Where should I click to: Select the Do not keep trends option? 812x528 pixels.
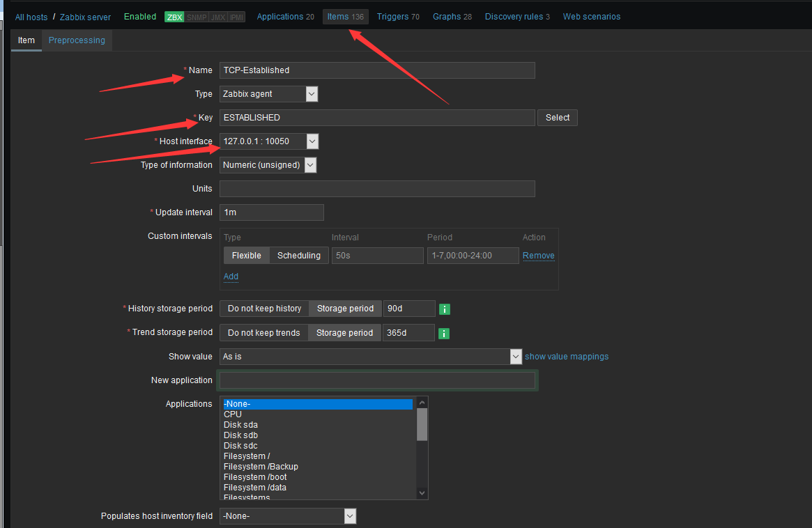pos(264,333)
